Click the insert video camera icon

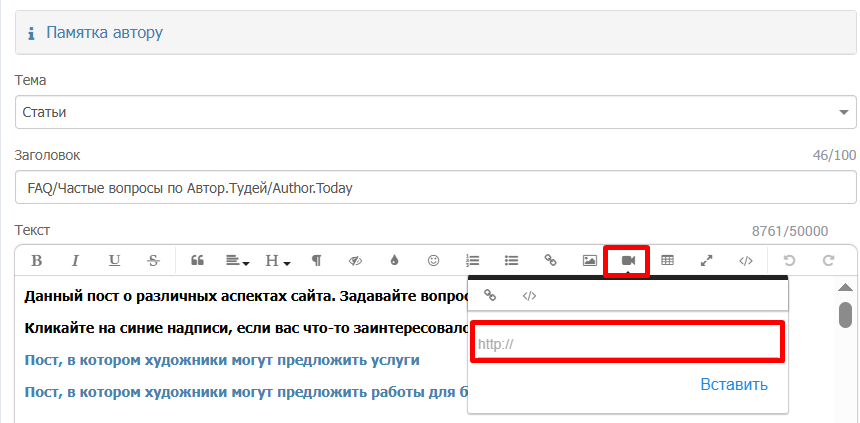[628, 261]
